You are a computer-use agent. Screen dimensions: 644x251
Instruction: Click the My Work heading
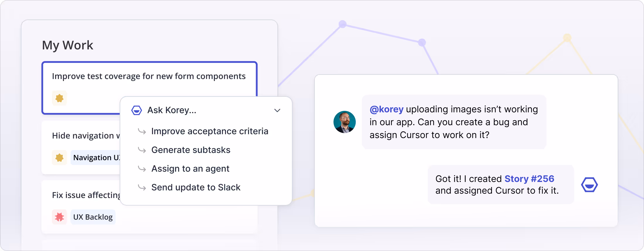[x=68, y=45]
